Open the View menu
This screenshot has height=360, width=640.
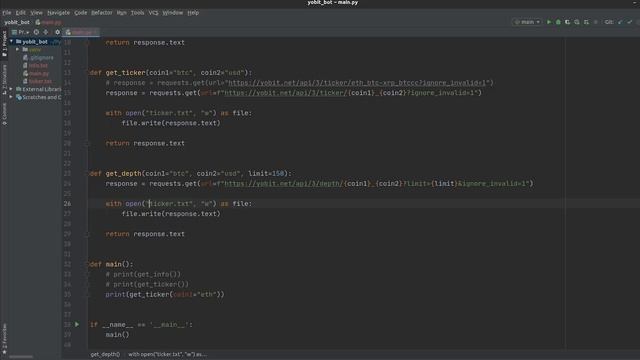(36, 13)
